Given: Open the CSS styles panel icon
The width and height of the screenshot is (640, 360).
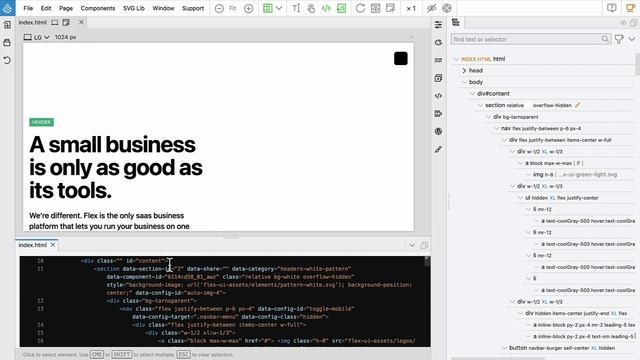Looking at the screenshot, I should point(438,42).
